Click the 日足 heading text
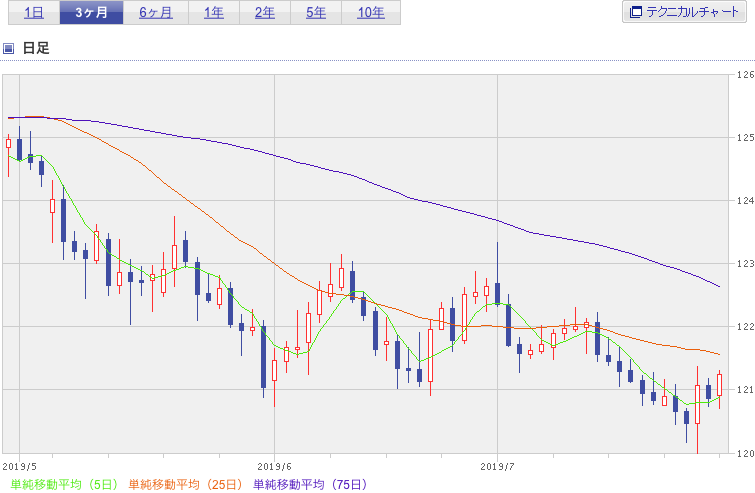 [x=36, y=48]
